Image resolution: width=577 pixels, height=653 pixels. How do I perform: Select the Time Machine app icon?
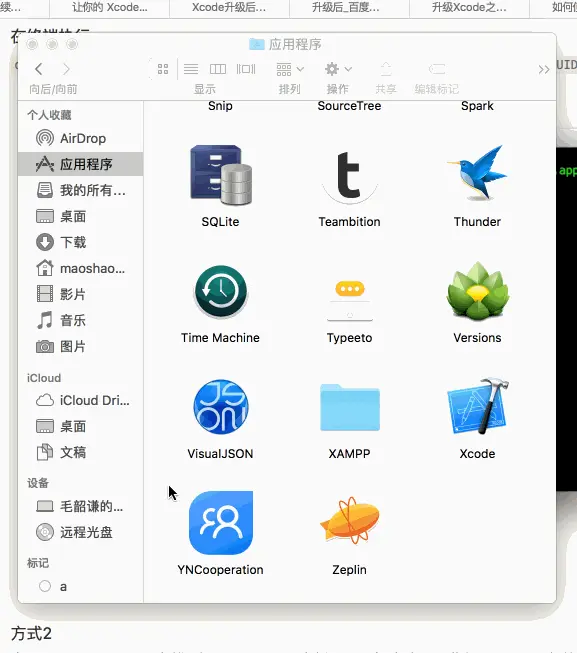click(x=221, y=292)
